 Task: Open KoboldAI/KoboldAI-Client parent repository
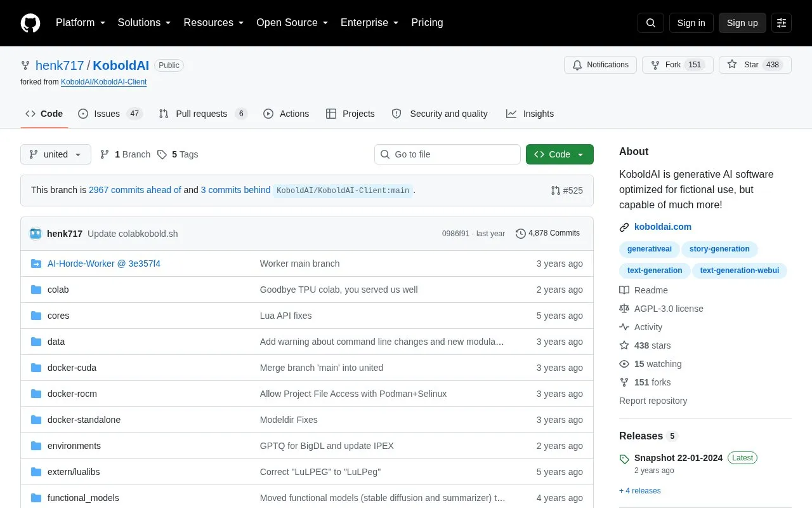(104, 82)
